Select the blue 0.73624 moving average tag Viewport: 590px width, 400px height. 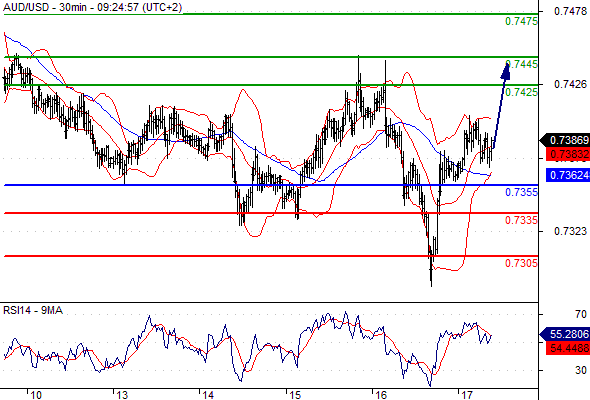tap(567, 175)
